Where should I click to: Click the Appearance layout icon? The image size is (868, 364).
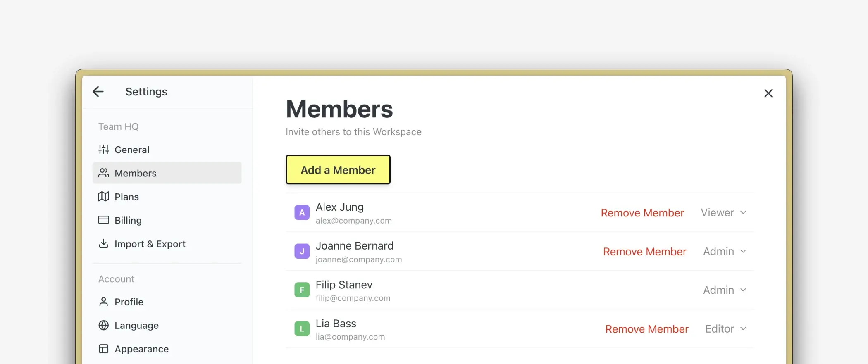(103, 349)
